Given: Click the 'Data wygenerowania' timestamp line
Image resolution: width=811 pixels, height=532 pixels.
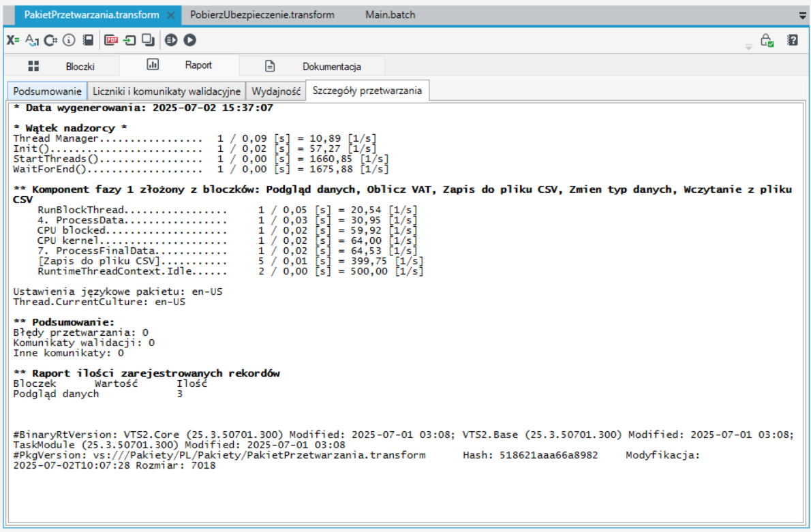Looking at the screenshot, I should pos(143,108).
